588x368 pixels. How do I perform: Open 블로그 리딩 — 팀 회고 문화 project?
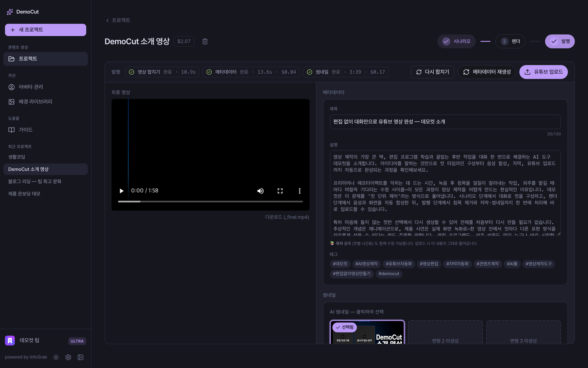46,181
